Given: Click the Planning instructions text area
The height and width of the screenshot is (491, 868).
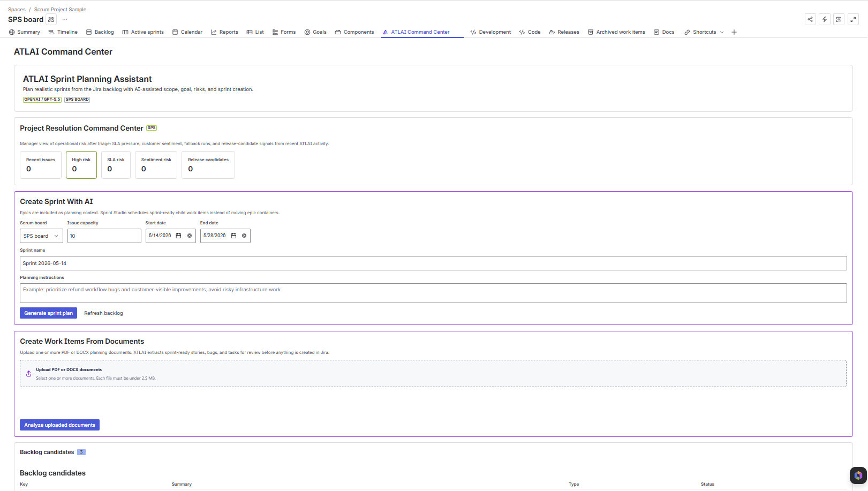Looking at the screenshot, I should [x=433, y=293].
